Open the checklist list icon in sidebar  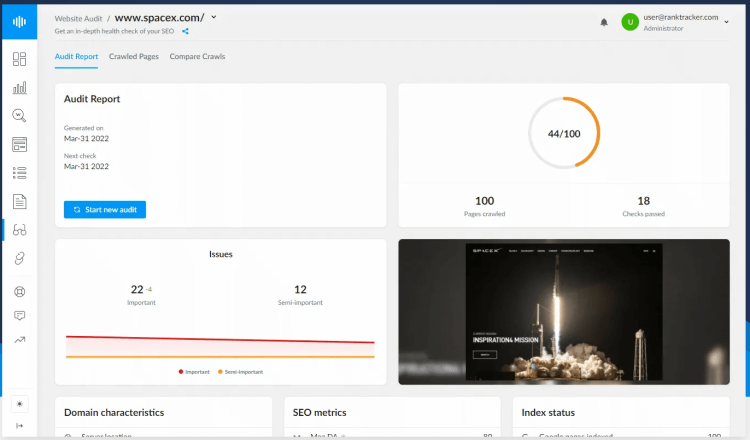(19, 173)
